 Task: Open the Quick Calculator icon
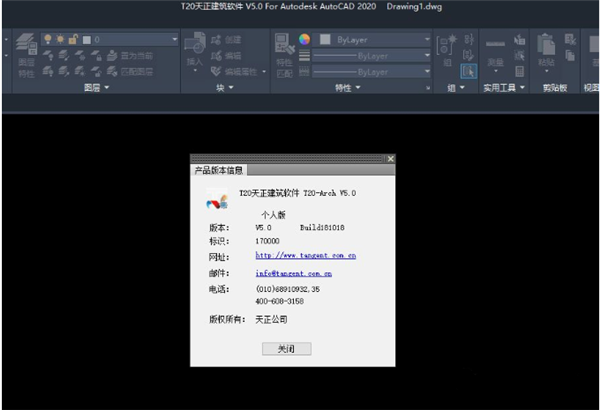point(519,71)
